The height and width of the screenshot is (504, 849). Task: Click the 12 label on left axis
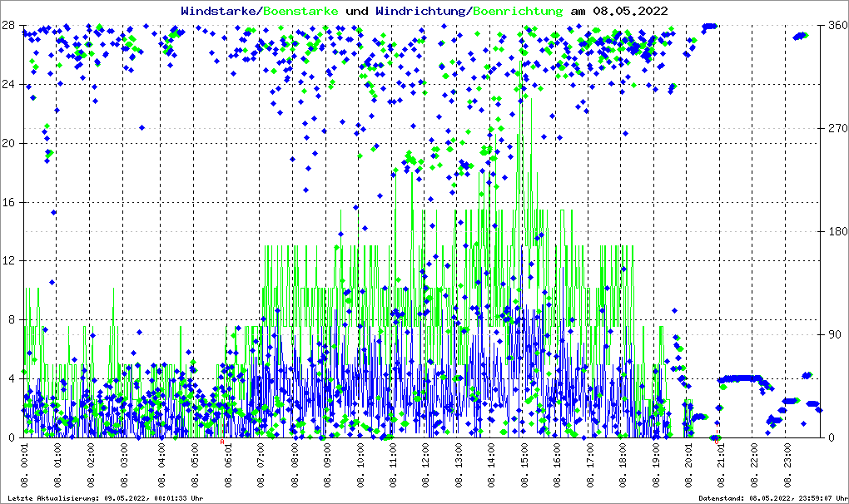(x=9, y=261)
